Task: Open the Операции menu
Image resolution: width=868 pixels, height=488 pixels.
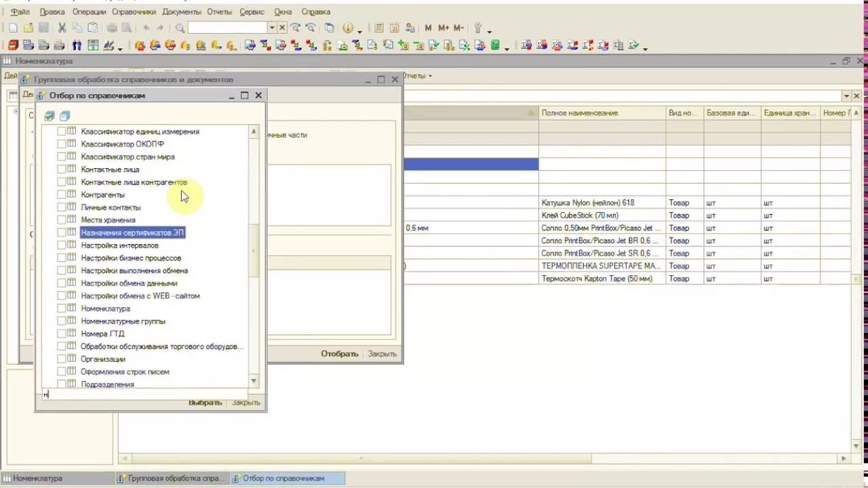Action: [x=89, y=12]
